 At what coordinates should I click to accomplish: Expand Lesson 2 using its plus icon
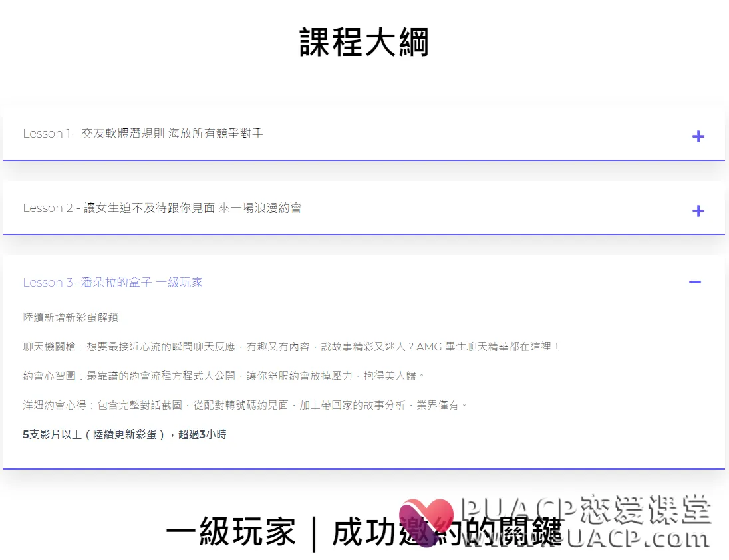click(x=698, y=211)
